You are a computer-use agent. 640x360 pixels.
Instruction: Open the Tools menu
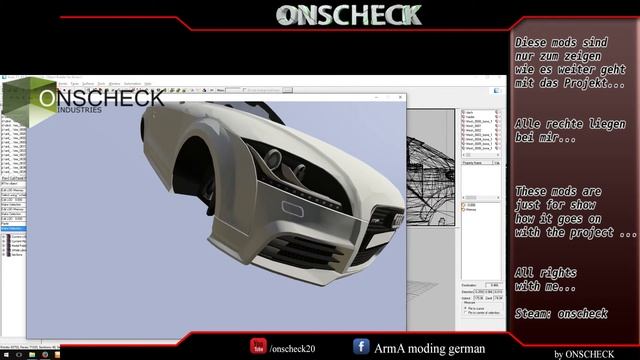[x=101, y=84]
